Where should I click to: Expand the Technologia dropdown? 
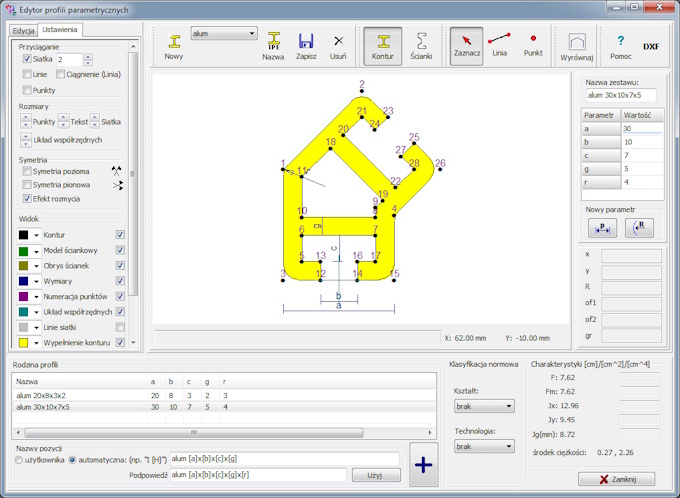click(x=482, y=447)
